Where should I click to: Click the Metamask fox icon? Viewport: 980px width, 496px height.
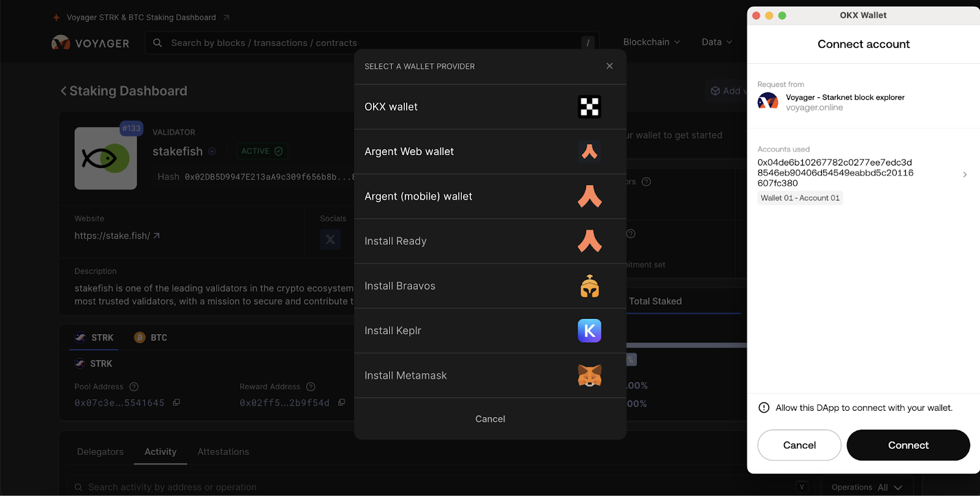click(589, 375)
